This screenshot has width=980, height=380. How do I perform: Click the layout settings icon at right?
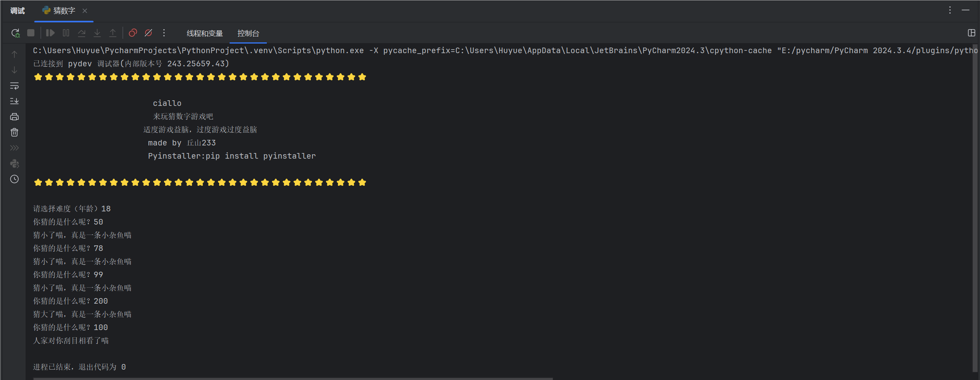(x=971, y=33)
